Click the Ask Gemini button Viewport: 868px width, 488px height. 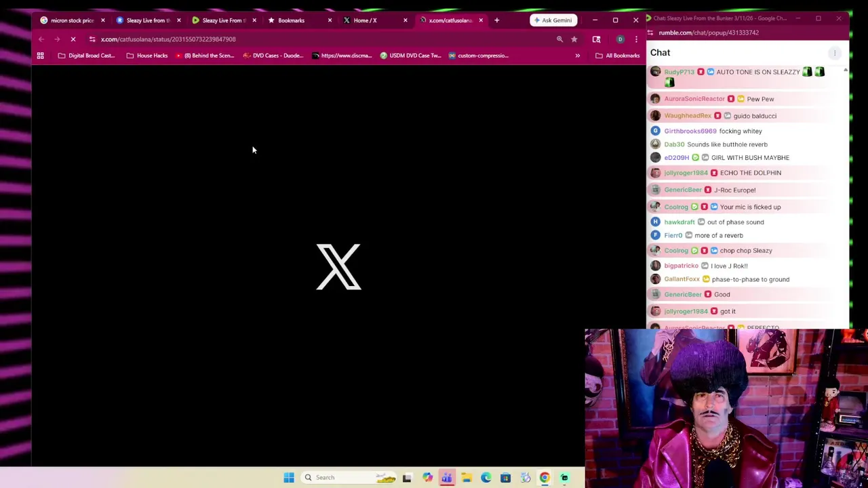coord(553,20)
